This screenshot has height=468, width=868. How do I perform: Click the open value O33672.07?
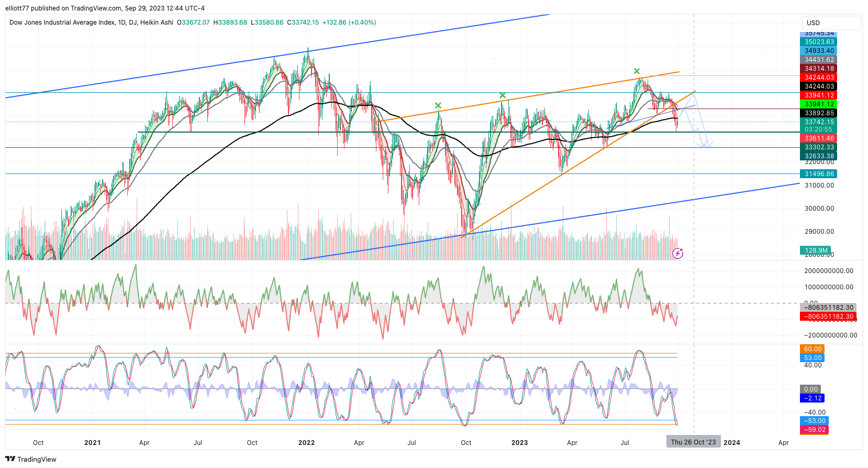(193, 23)
